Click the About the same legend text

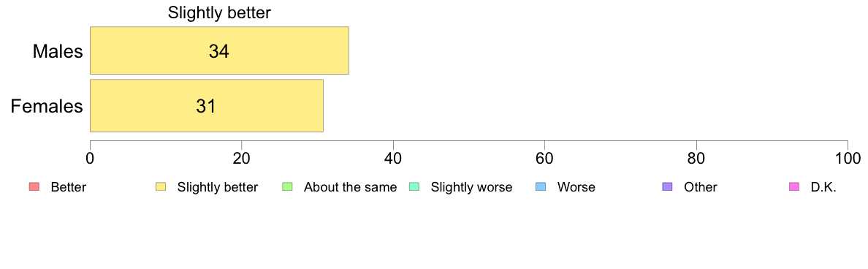pyautogui.click(x=351, y=187)
